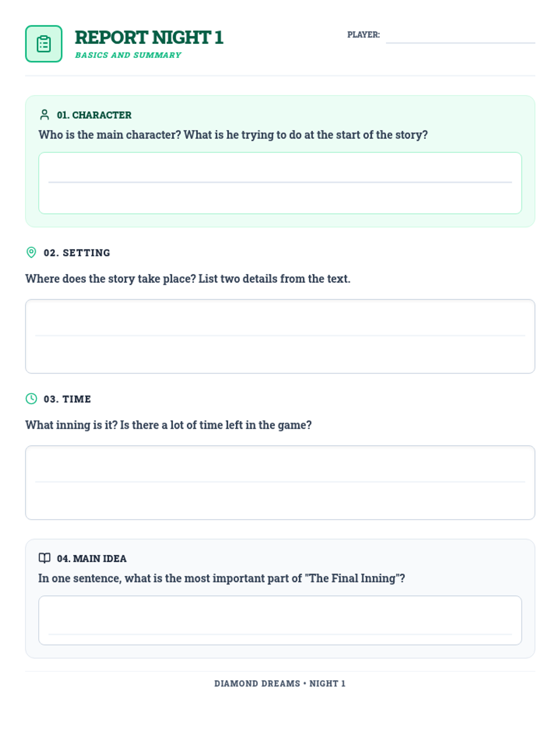Click the Time clock icon
This screenshot has width=560, height=747.
pyautogui.click(x=31, y=399)
